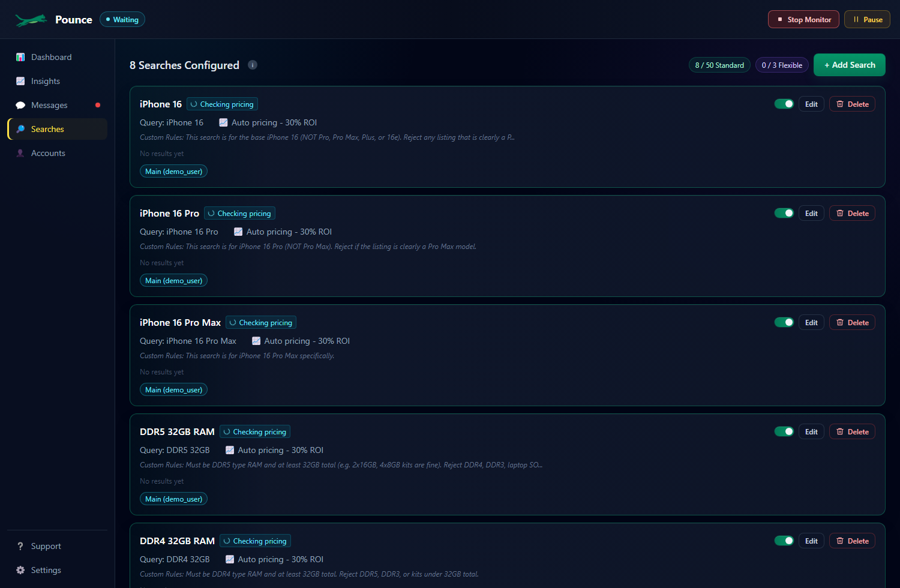Edit the DDR5 32GB RAM search

pyautogui.click(x=811, y=431)
